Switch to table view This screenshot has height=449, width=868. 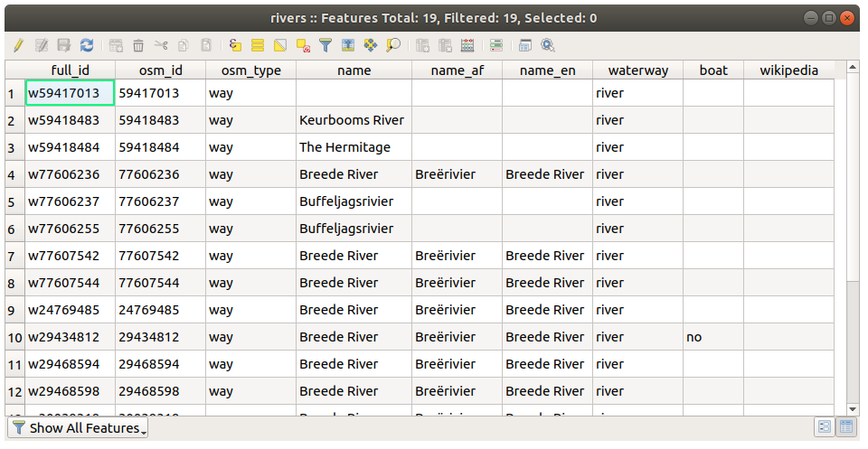coord(847,427)
